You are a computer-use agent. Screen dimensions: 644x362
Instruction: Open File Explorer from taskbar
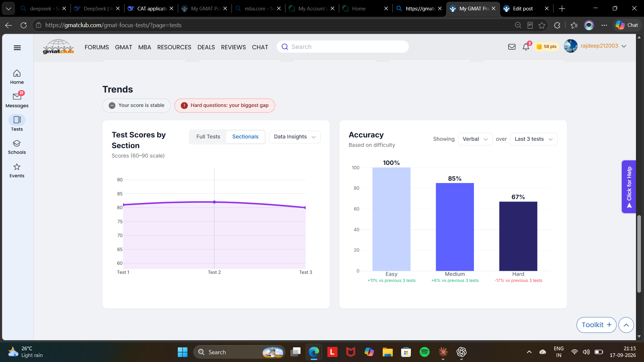click(x=387, y=352)
